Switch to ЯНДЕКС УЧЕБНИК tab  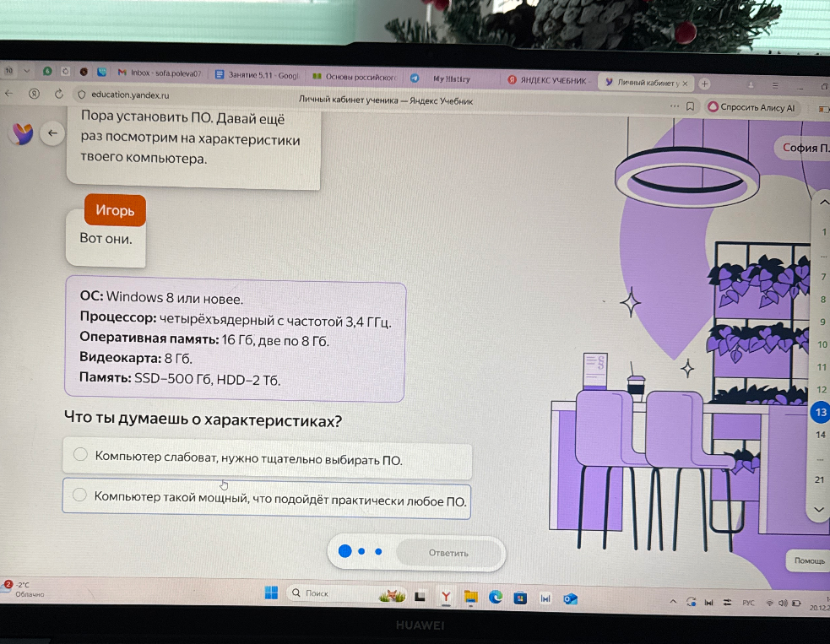tap(549, 80)
